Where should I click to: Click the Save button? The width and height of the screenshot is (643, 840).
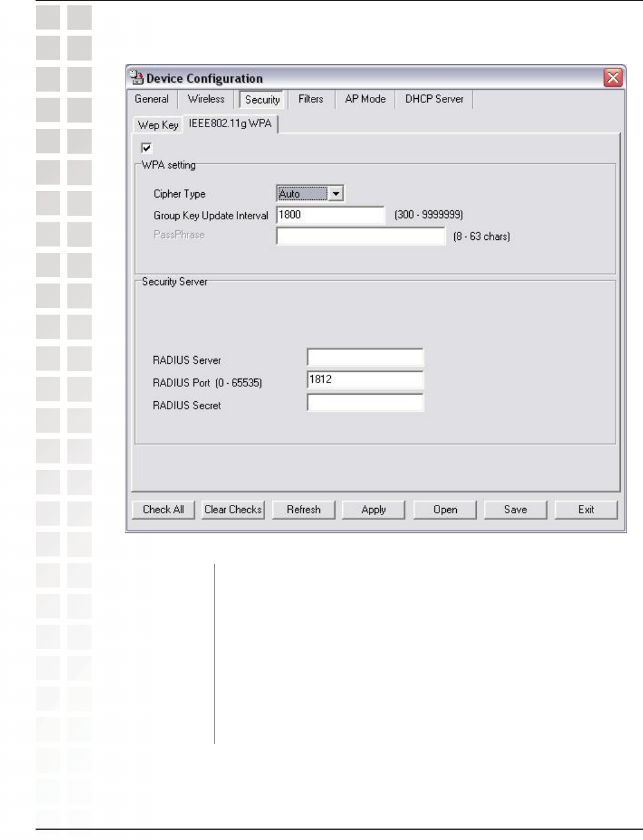515,509
